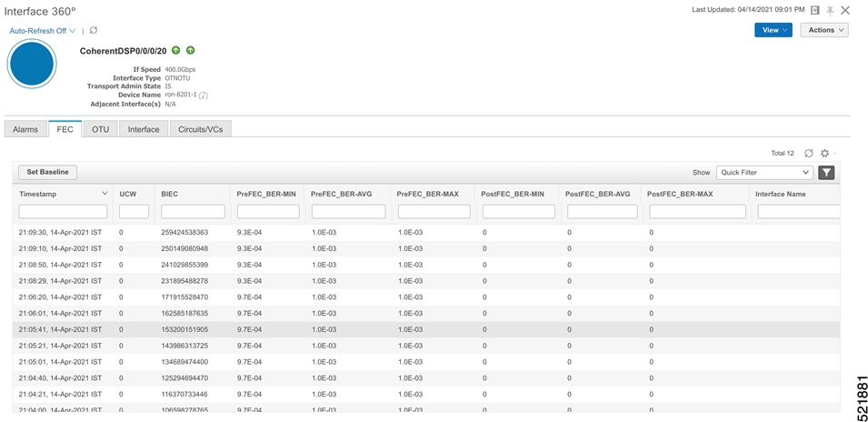Click the UCW filter input
The width and height of the screenshot is (868, 422).
[x=134, y=212]
